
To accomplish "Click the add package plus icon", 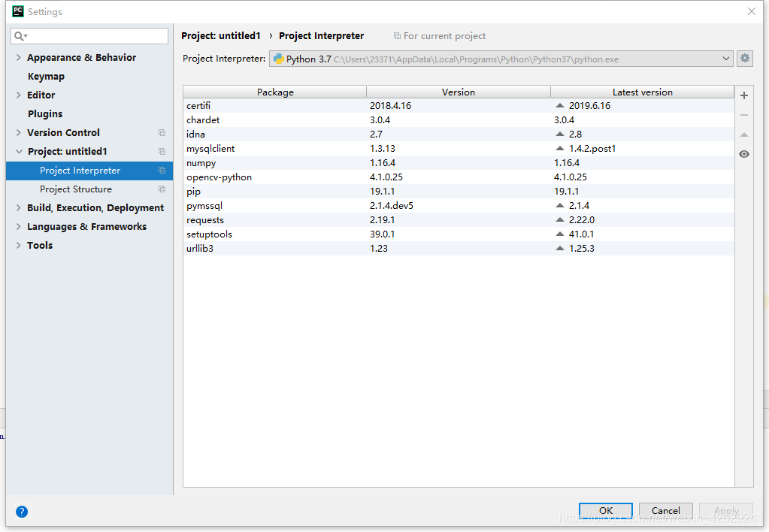I will [744, 95].
